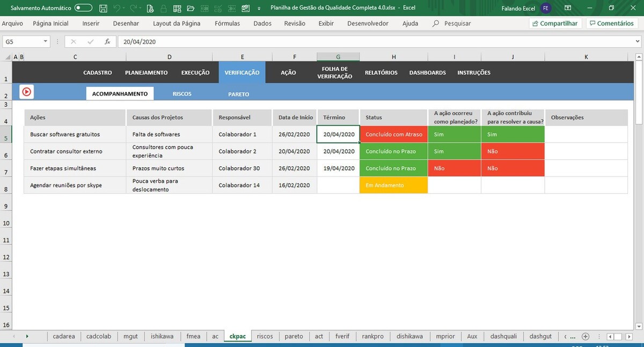
Task: Switch to the riscos sheet tab
Action: click(265, 336)
